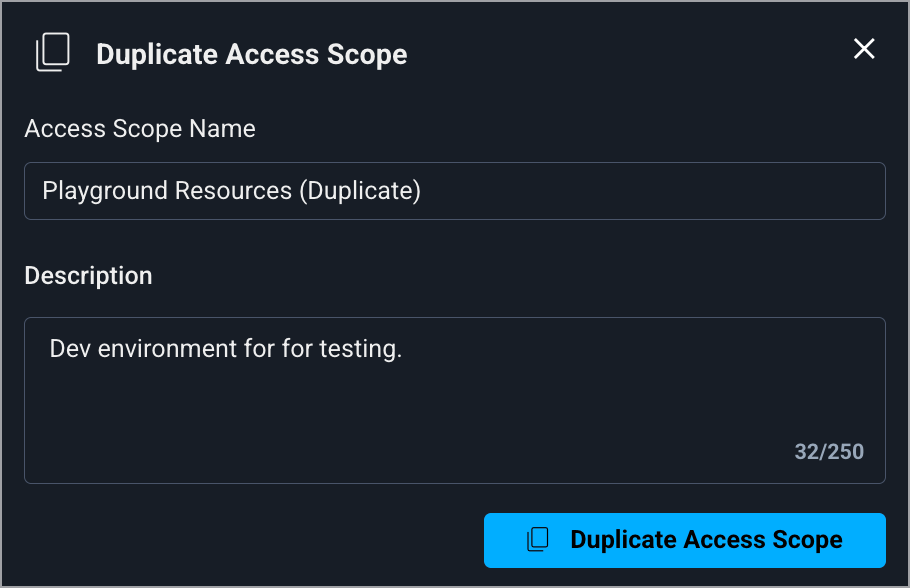Click inside the Description text area
This screenshot has height=588, width=910.
pos(455,400)
